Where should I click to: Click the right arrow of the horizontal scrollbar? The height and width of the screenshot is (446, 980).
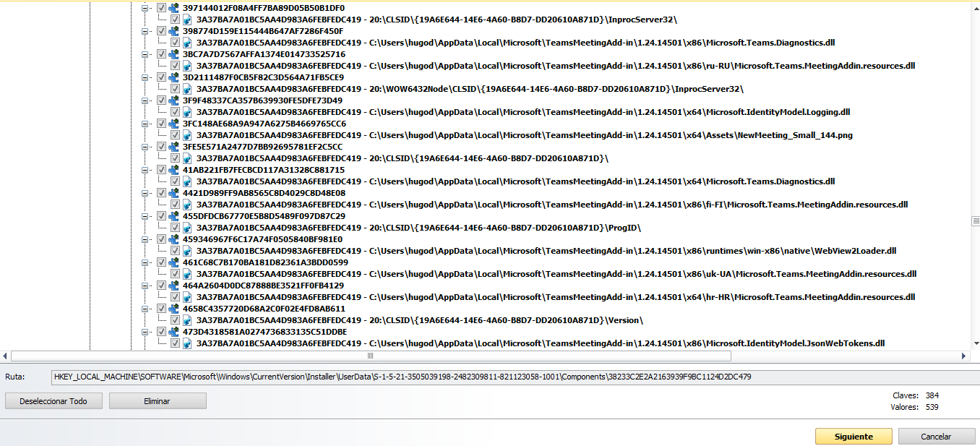tap(963, 356)
